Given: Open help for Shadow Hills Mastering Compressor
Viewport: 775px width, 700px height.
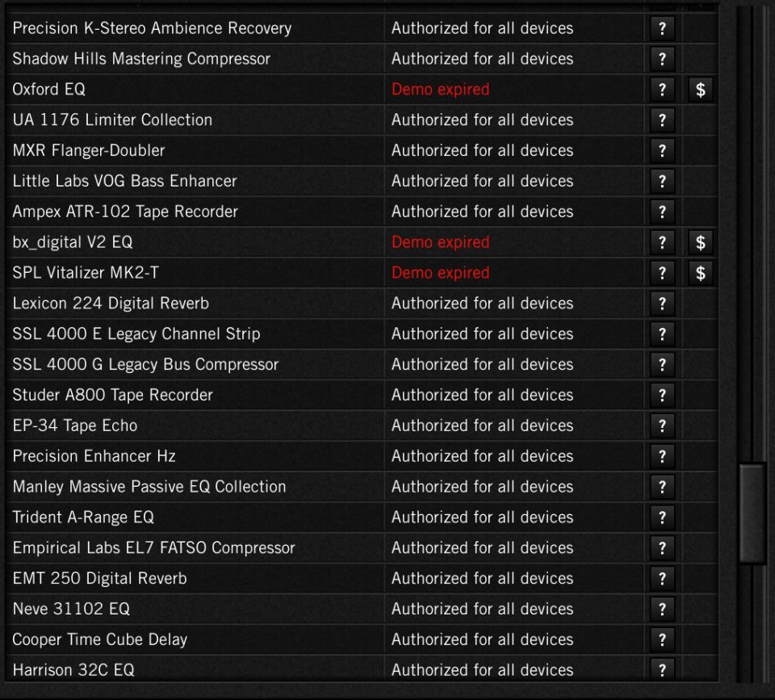Looking at the screenshot, I should tap(662, 59).
